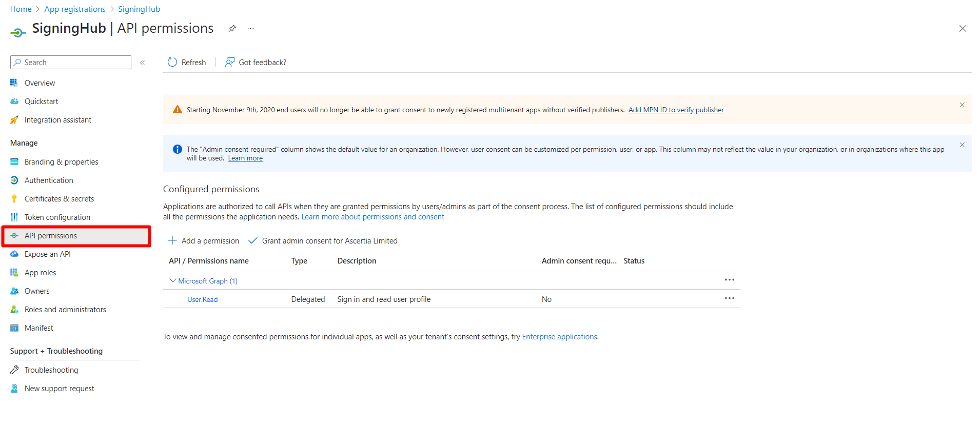Click Enterprise applications link
This screenshot has height=447, width=980.
[x=559, y=337]
